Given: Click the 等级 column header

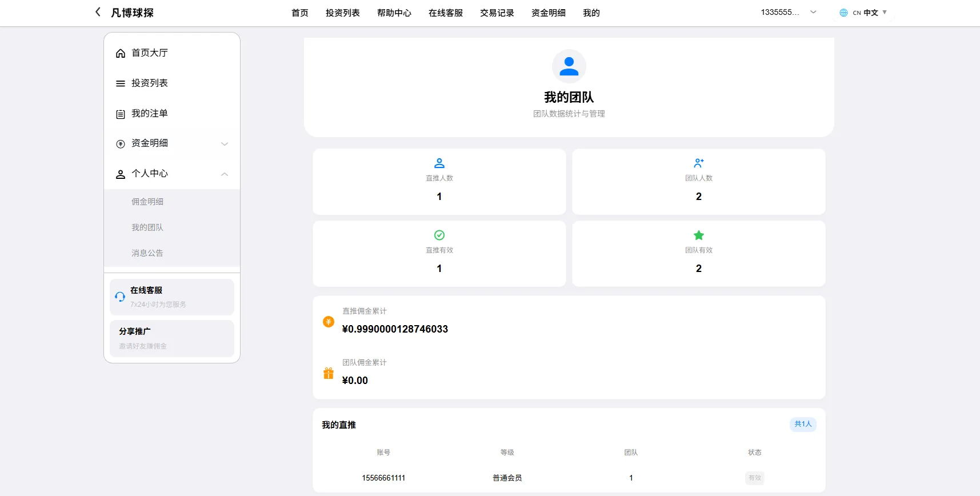Looking at the screenshot, I should coord(507,453).
